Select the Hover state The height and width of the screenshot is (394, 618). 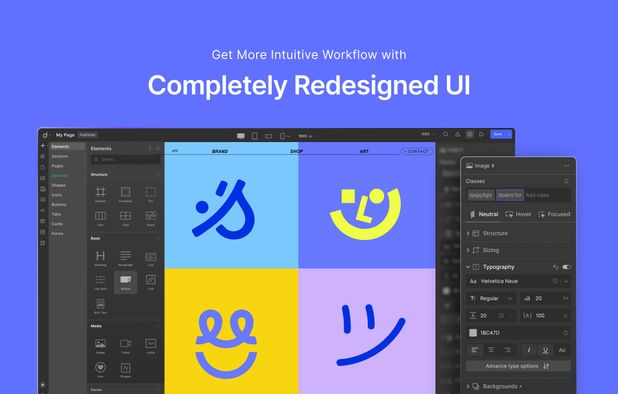coord(519,214)
